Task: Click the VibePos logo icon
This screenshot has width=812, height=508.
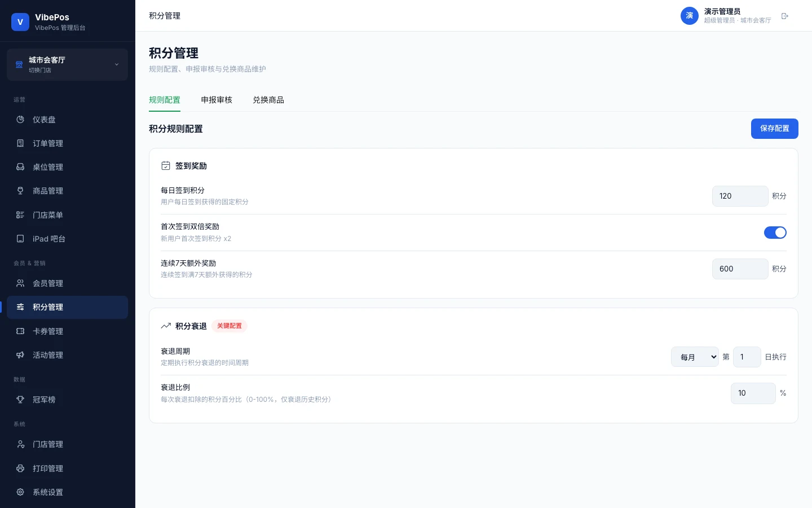Action: pos(20,22)
